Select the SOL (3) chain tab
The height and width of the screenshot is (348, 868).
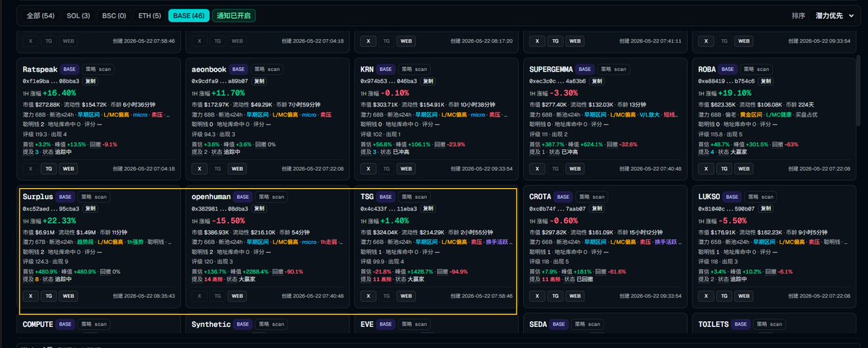79,15
